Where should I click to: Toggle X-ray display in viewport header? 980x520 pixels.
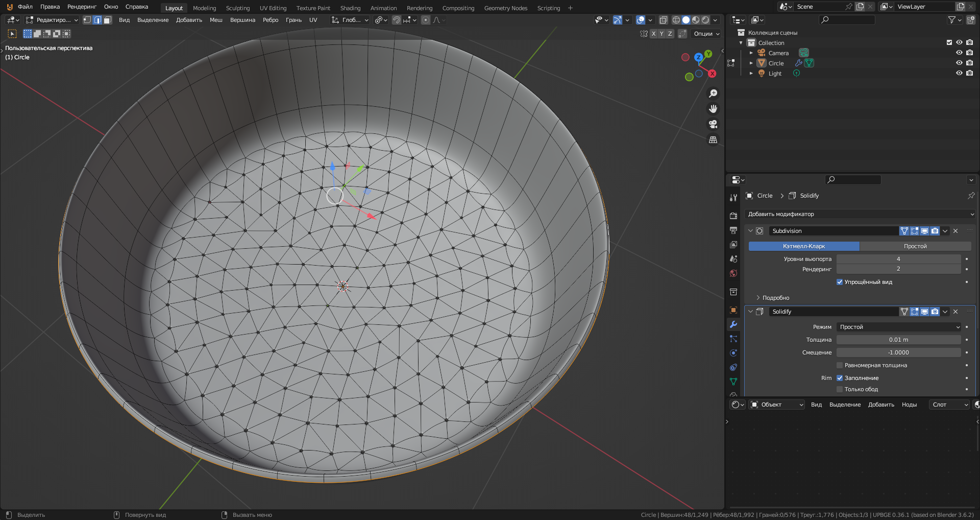click(x=663, y=20)
